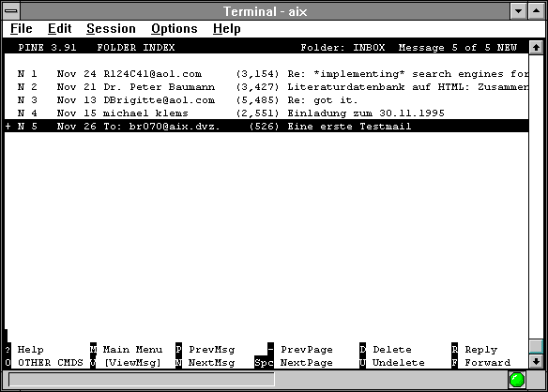The height and width of the screenshot is (392, 548).
Task: Open the Options menu
Action: pyautogui.click(x=175, y=29)
